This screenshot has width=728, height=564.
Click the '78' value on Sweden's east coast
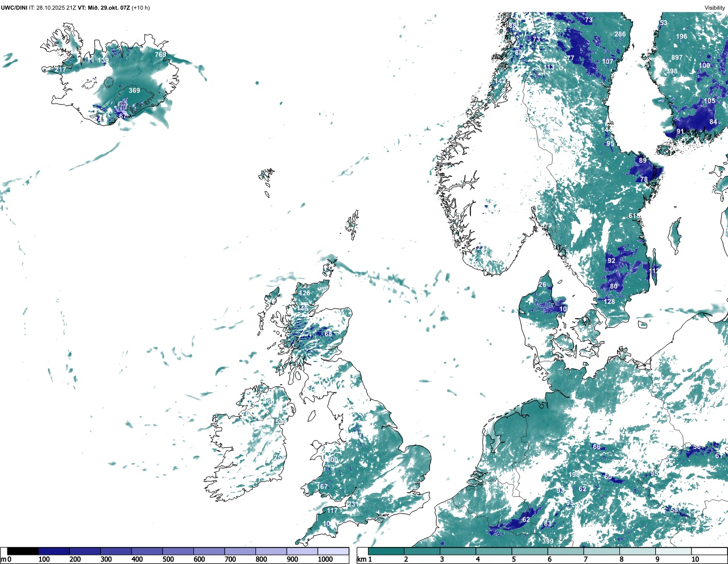pos(644,179)
